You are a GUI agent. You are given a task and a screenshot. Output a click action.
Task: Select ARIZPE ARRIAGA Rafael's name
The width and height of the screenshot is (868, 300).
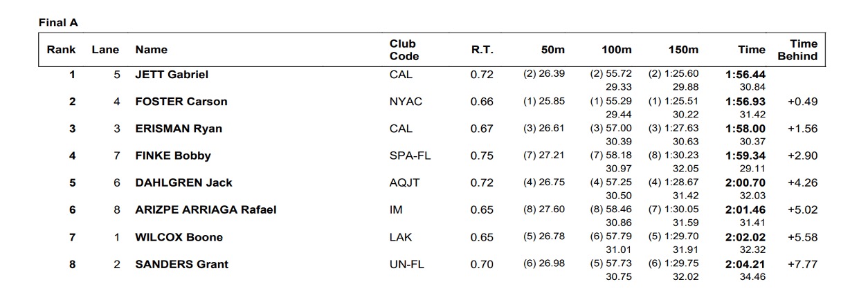[x=206, y=209]
